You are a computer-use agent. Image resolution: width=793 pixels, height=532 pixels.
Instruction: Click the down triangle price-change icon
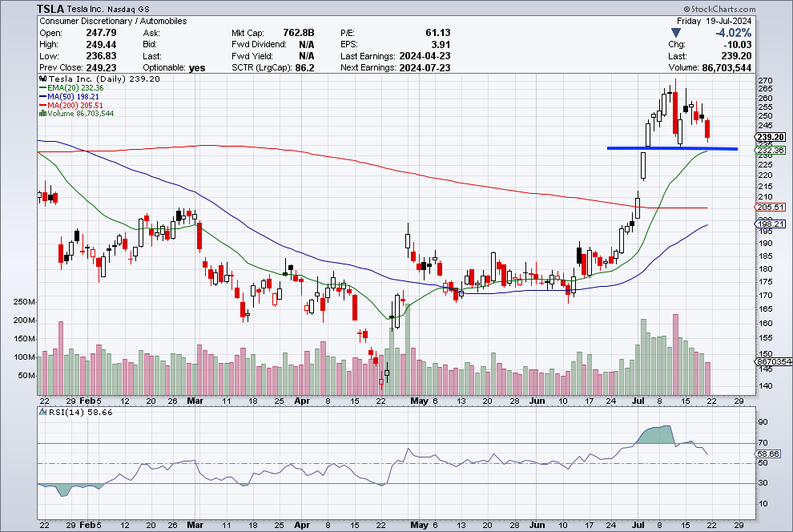676,33
